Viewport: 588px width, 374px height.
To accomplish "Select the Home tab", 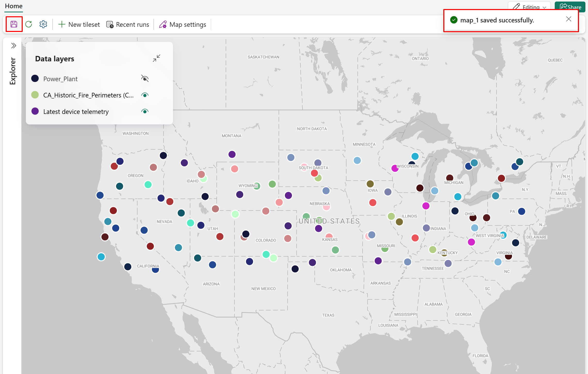I will tap(14, 6).
